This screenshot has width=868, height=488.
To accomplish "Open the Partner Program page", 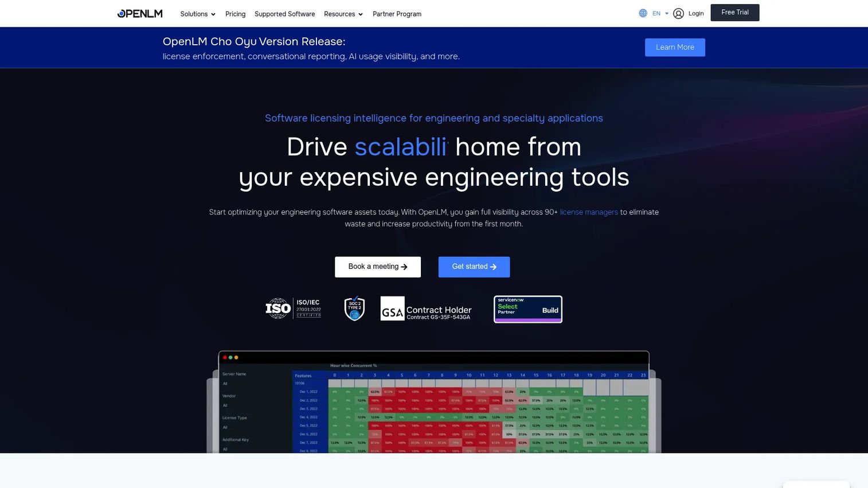I will tap(397, 14).
